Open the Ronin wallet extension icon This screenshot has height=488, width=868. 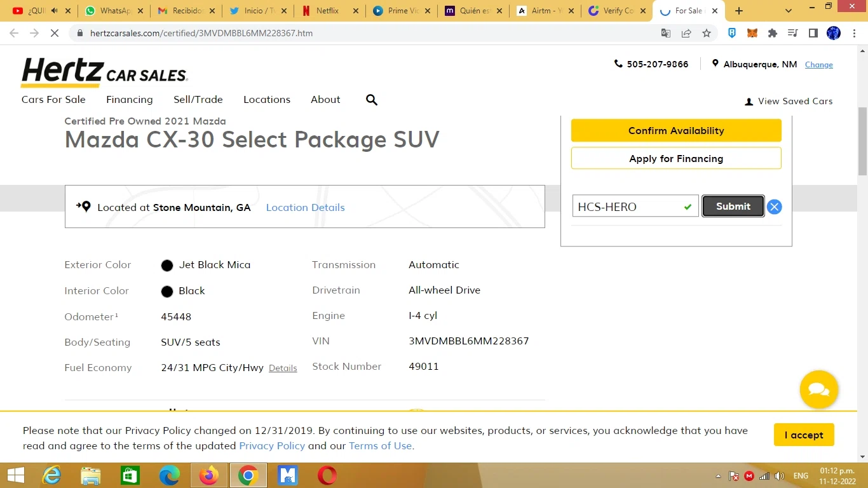point(732,33)
